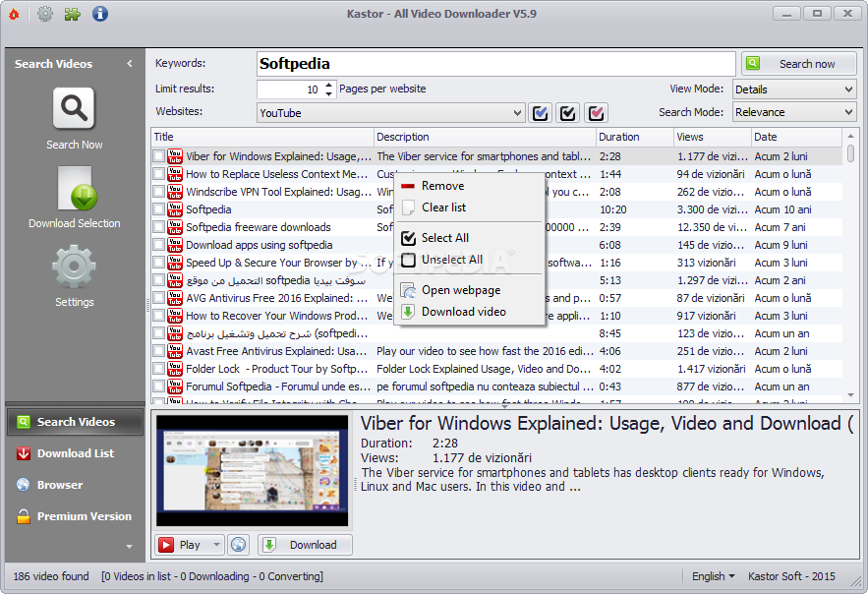Click the Download button below preview
Viewport: 868px width, 594px height.
pos(305,545)
